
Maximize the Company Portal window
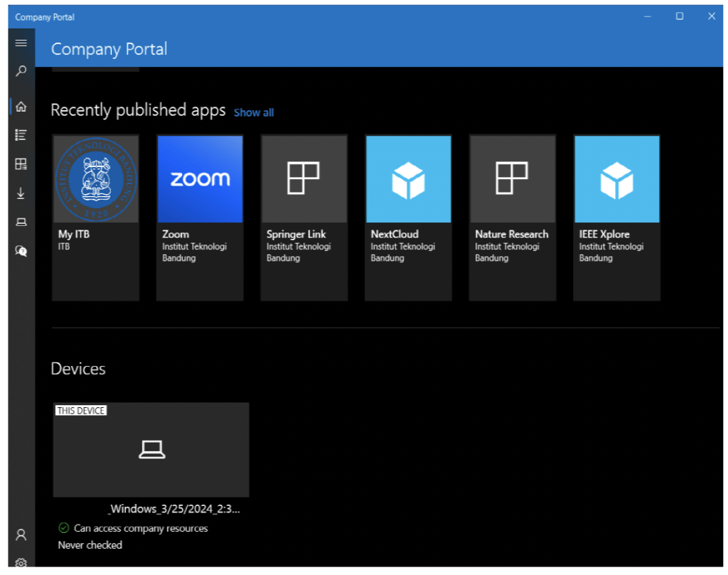pos(679,17)
